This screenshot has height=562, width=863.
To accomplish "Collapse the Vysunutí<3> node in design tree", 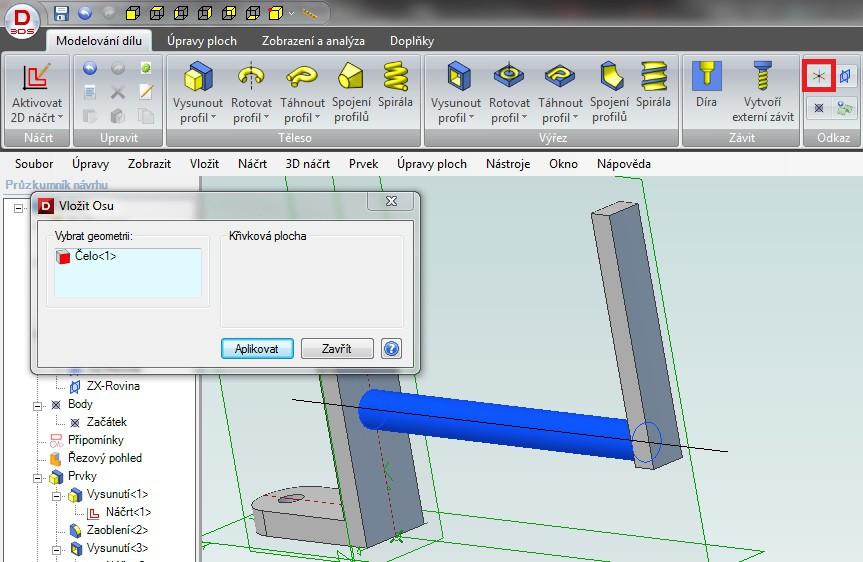I will [x=56, y=550].
